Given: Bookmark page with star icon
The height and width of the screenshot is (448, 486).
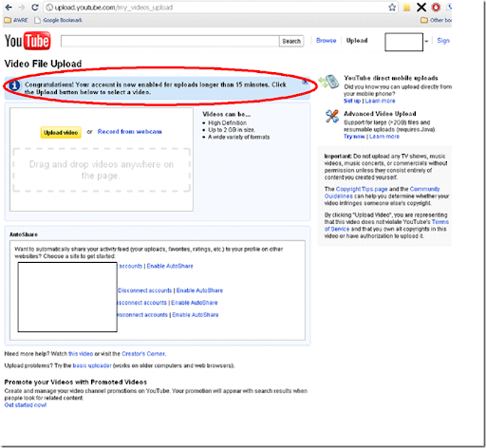Looking at the screenshot, I should [392, 8].
